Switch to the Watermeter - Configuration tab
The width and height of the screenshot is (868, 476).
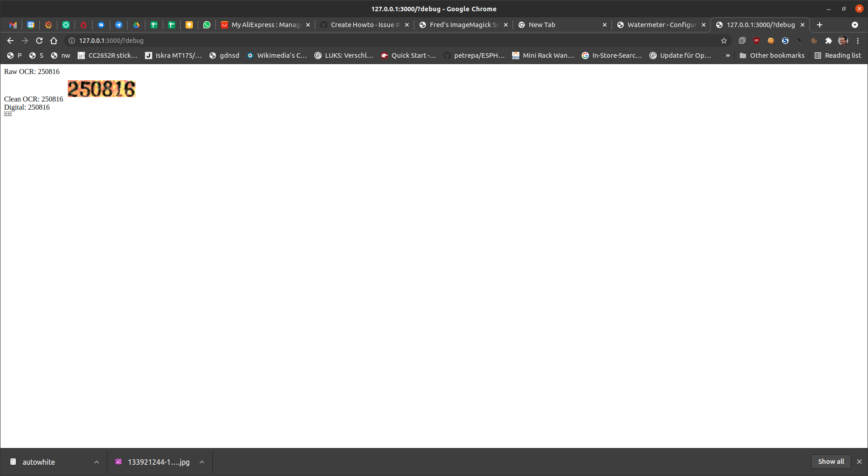(660, 25)
